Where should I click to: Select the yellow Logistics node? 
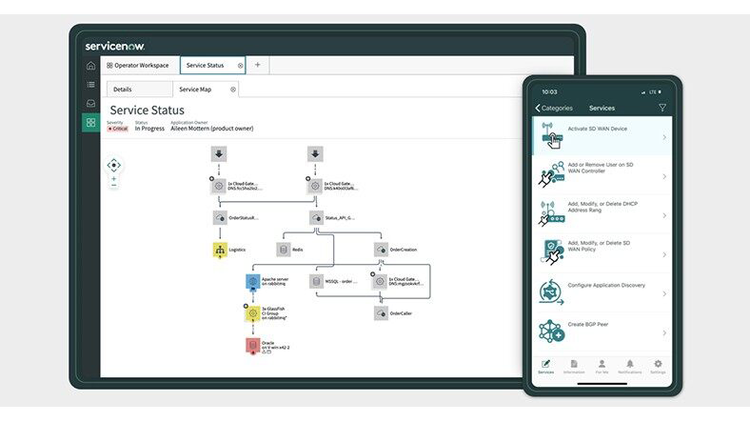pos(220,250)
